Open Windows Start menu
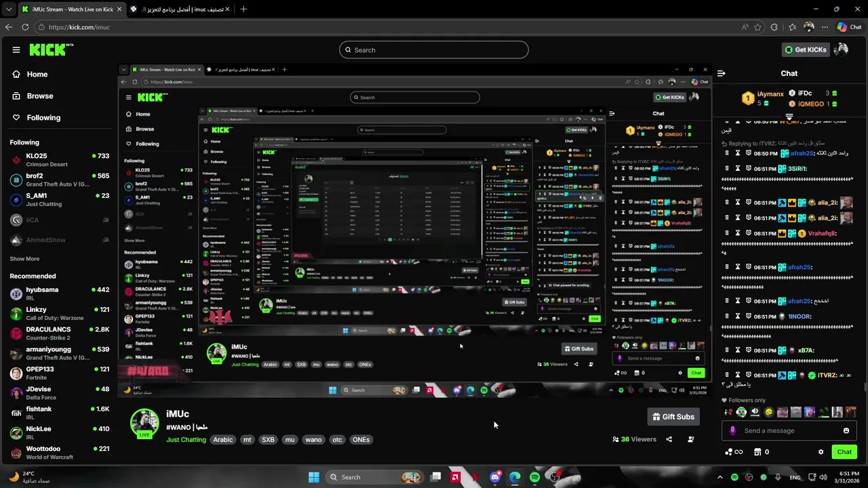Screen dimensions: 868x488 [314, 477]
